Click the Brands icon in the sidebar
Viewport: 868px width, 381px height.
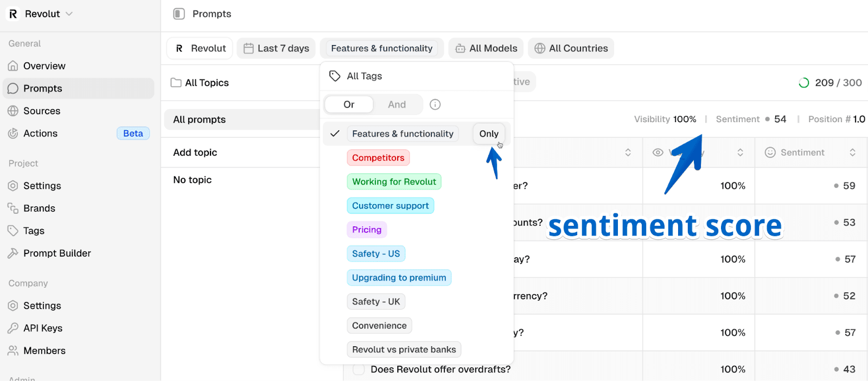click(13, 208)
